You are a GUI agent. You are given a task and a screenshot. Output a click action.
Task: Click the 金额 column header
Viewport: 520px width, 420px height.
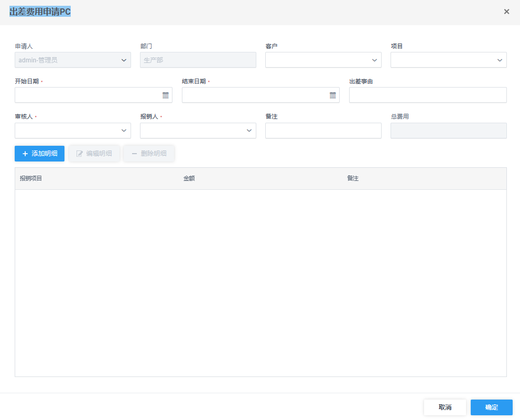point(189,178)
